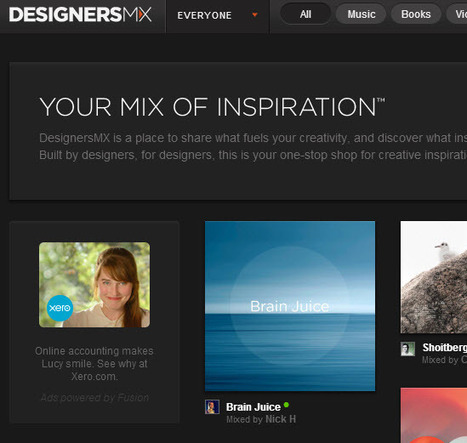This screenshot has height=443, width=467.
Task: Open the Shoitberg mix title link
Action: coord(445,348)
